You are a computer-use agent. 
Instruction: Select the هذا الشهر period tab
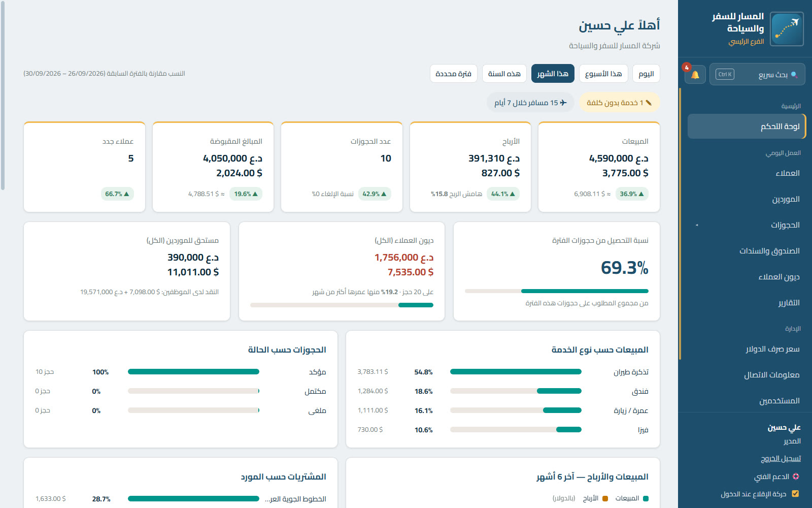(x=553, y=74)
